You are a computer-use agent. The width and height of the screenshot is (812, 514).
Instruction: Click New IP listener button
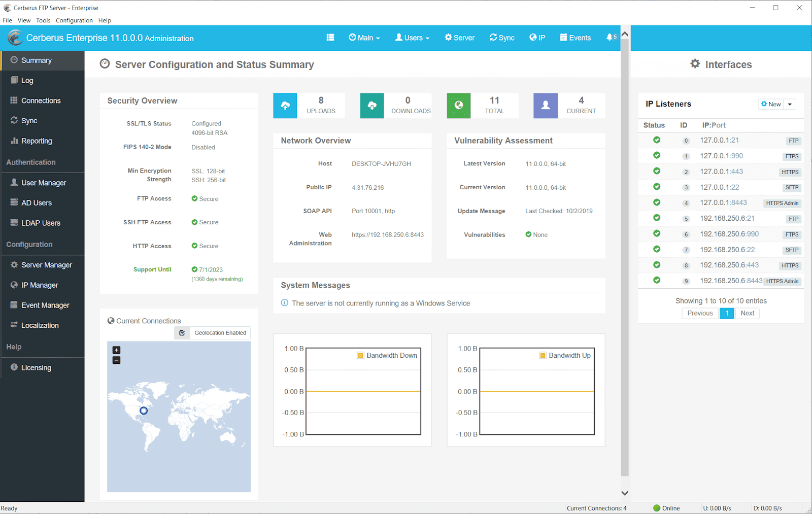coord(771,104)
